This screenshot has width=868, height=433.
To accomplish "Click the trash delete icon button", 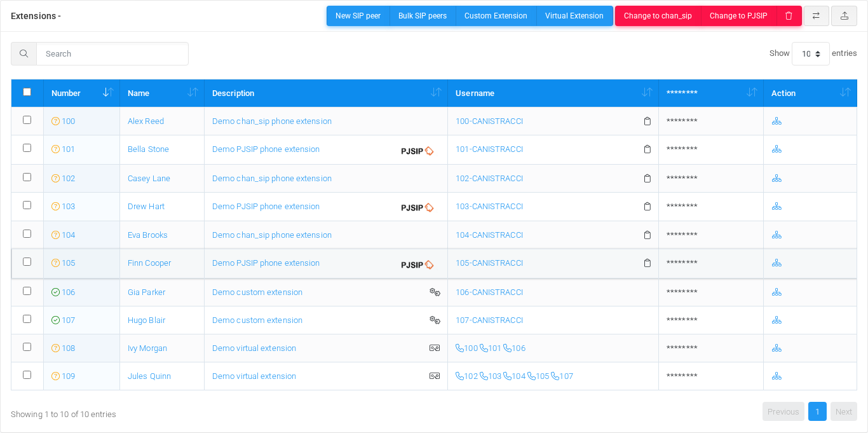I will coord(789,16).
